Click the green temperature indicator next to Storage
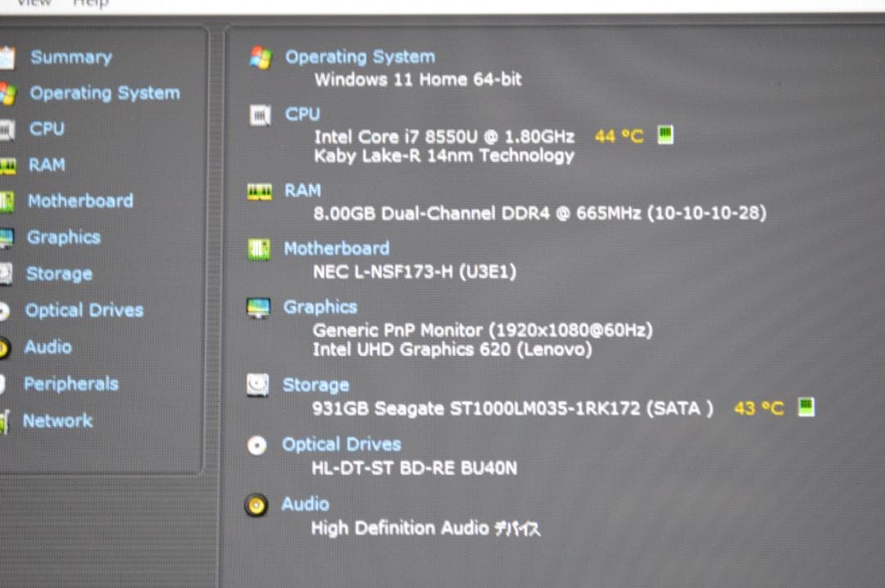The height and width of the screenshot is (588, 885). (806, 408)
